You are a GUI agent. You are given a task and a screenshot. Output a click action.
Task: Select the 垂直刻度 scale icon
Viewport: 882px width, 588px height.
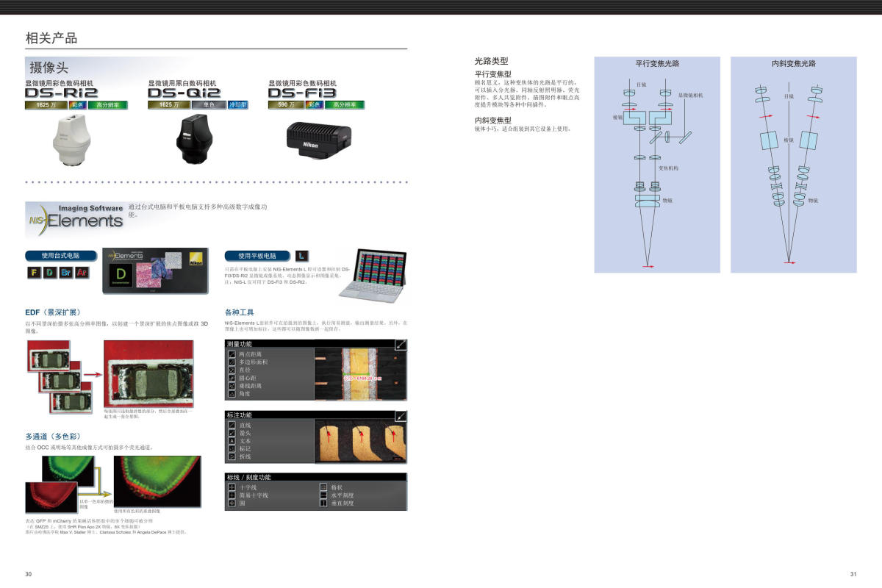(x=323, y=503)
